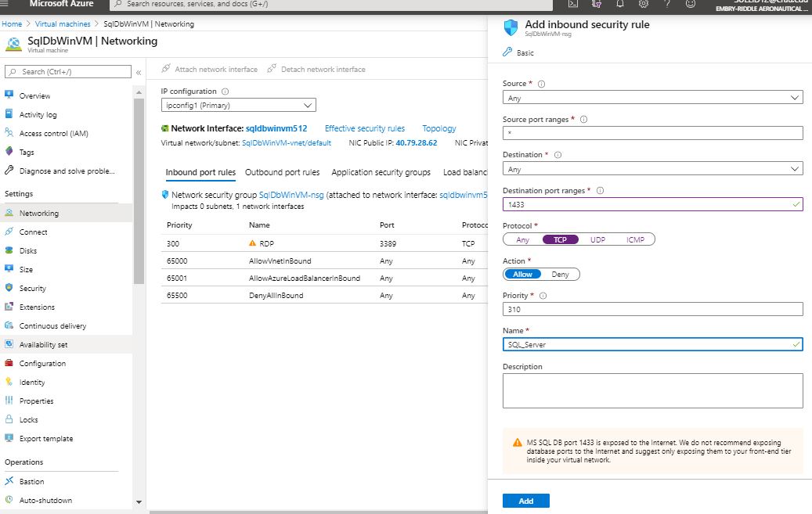
Task: Select UDP protocol option
Action: [x=597, y=239]
